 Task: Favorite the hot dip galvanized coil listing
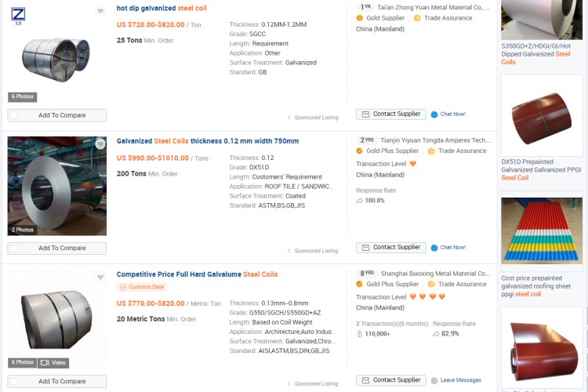click(100, 11)
